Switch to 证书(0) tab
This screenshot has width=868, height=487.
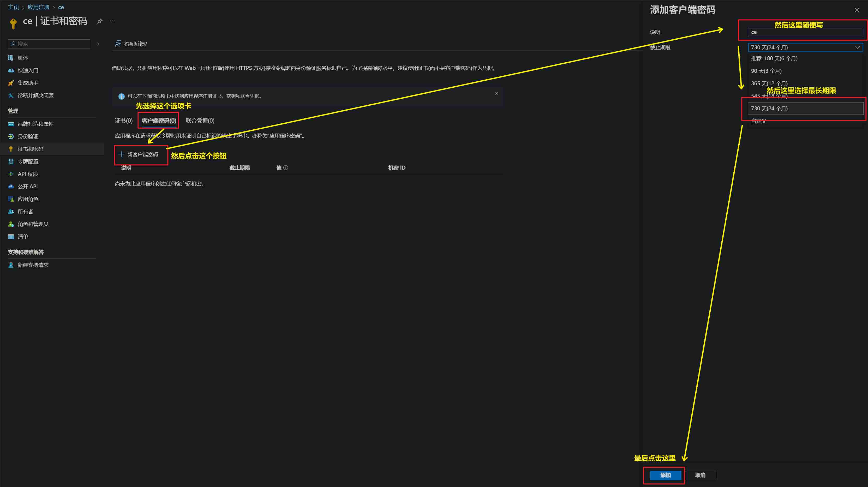[x=124, y=121]
